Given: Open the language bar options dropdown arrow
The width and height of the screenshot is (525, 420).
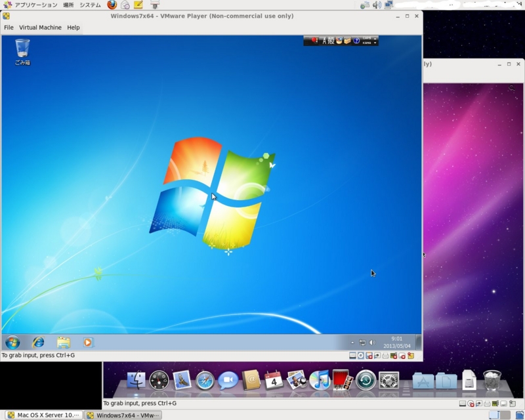Looking at the screenshot, I should tap(375, 43).
